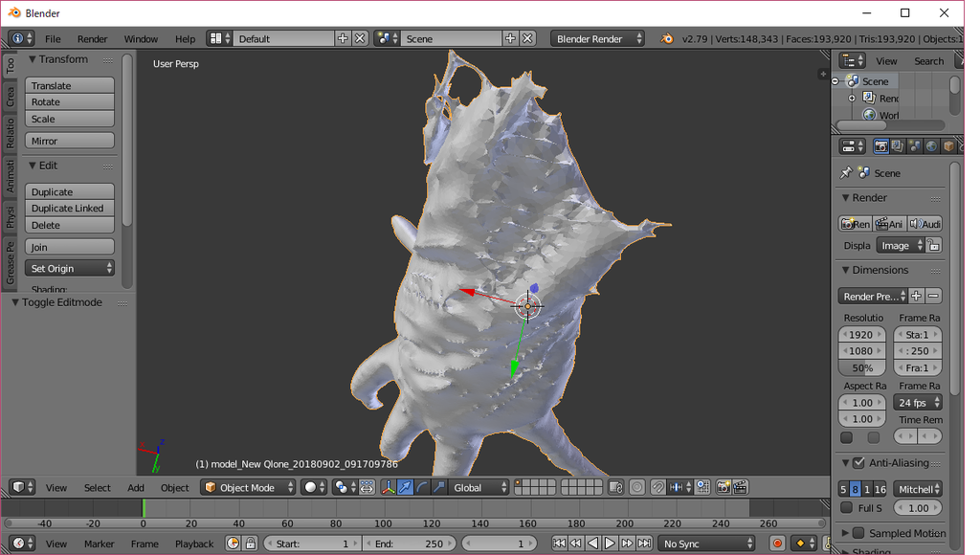The height and width of the screenshot is (555, 980).
Task: Toggle proportional editing icon
Action: pyautogui.click(x=636, y=487)
